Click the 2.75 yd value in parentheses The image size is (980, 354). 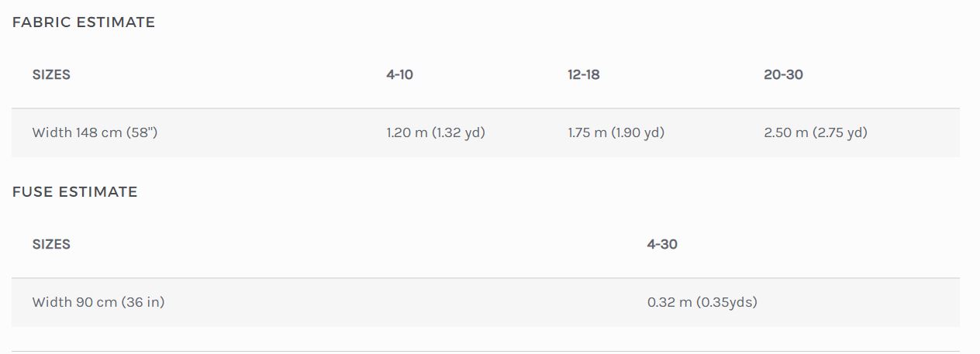(841, 132)
